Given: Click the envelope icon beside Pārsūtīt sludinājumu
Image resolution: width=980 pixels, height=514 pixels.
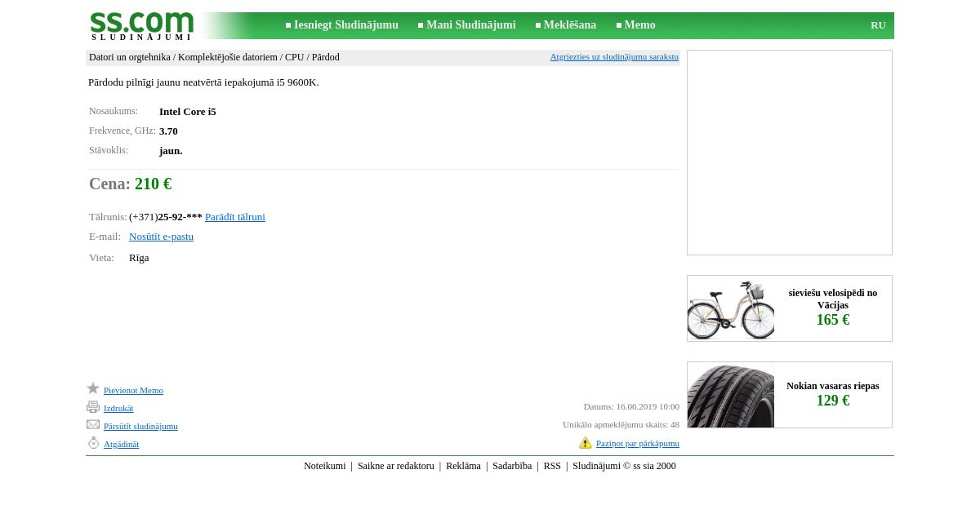Looking at the screenshot, I should [x=93, y=424].
